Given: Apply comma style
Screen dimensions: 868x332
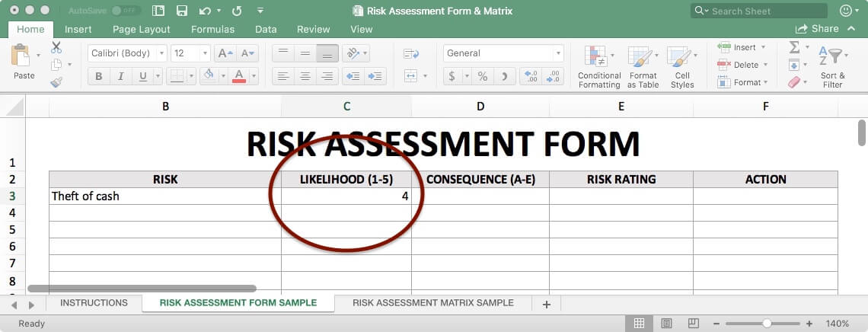Looking at the screenshot, I should point(504,76).
